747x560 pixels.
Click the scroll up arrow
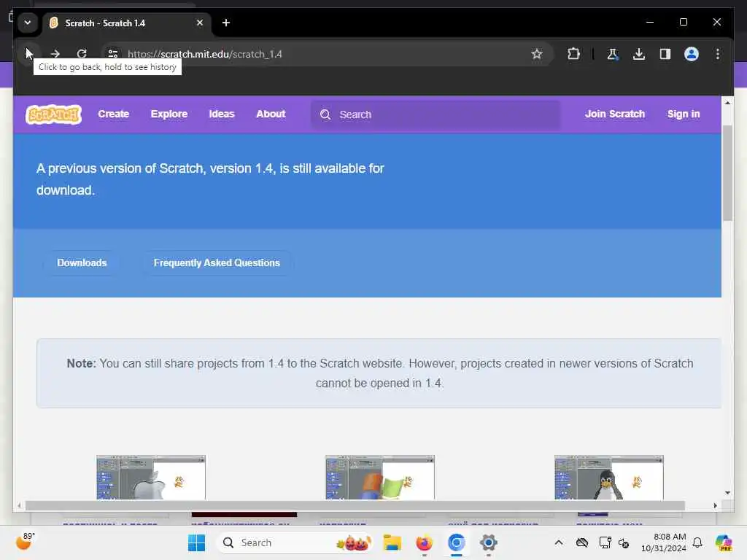tap(727, 102)
